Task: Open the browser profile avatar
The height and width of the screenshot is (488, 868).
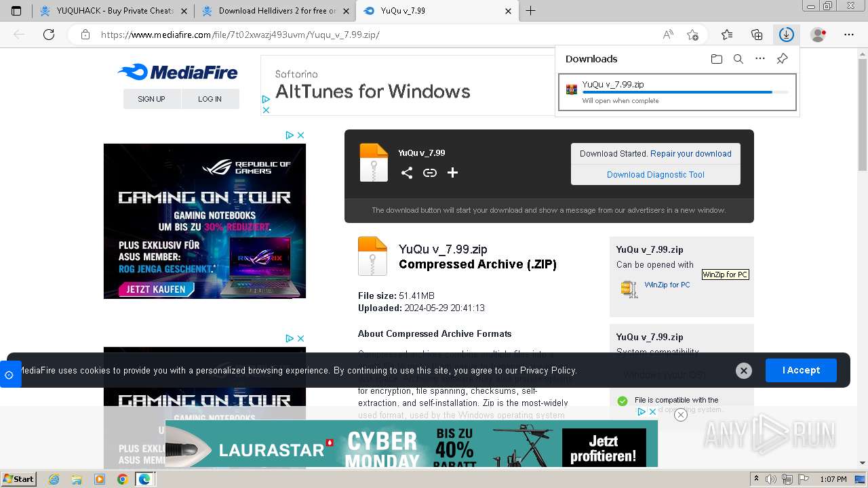Action: [818, 35]
